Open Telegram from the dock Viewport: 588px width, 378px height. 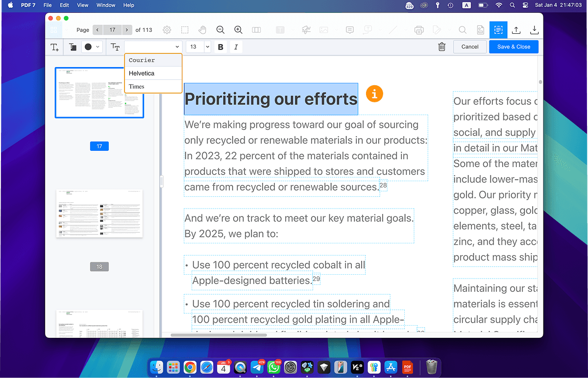(x=257, y=367)
